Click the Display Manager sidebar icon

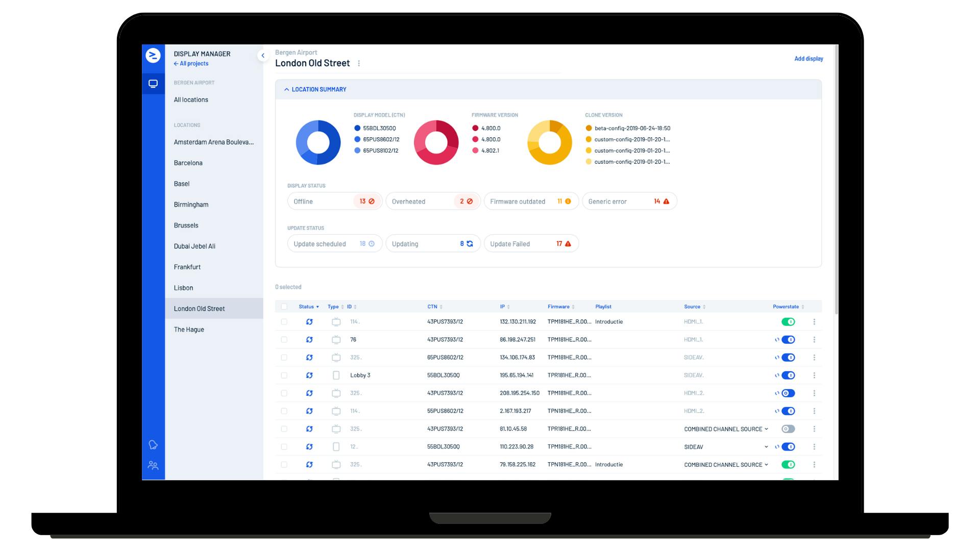tap(153, 84)
